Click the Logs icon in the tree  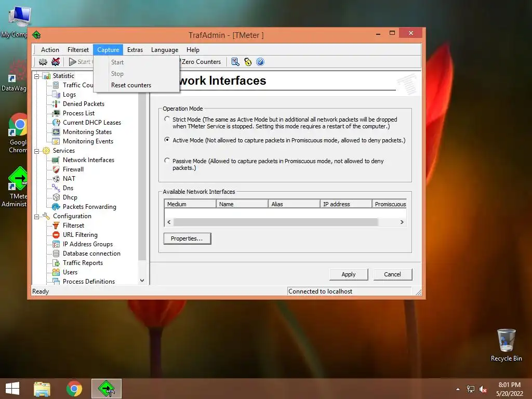click(x=56, y=95)
